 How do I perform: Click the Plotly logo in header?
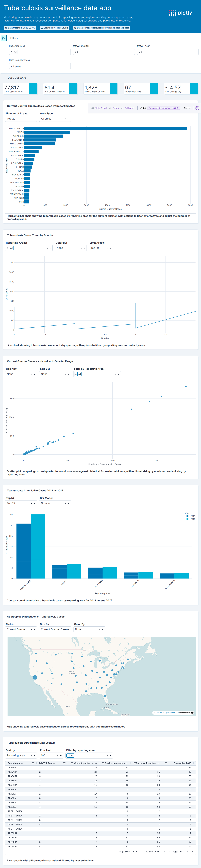coord(180,13)
